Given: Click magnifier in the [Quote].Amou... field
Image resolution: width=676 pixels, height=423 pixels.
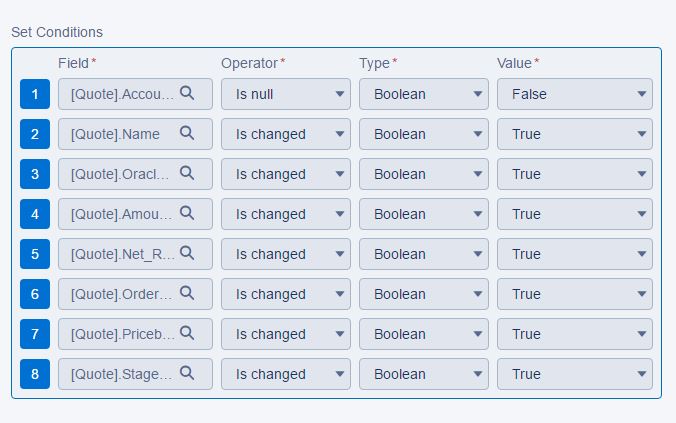Looking at the screenshot, I should click(x=187, y=213).
